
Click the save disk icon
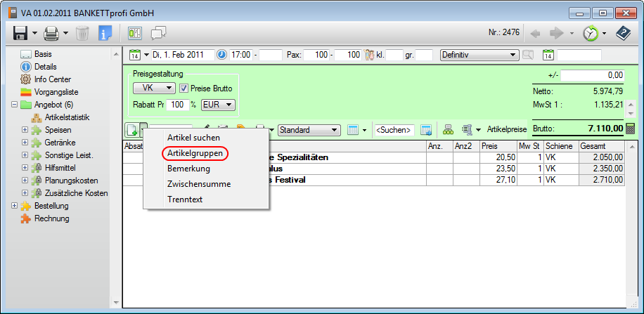coord(20,33)
